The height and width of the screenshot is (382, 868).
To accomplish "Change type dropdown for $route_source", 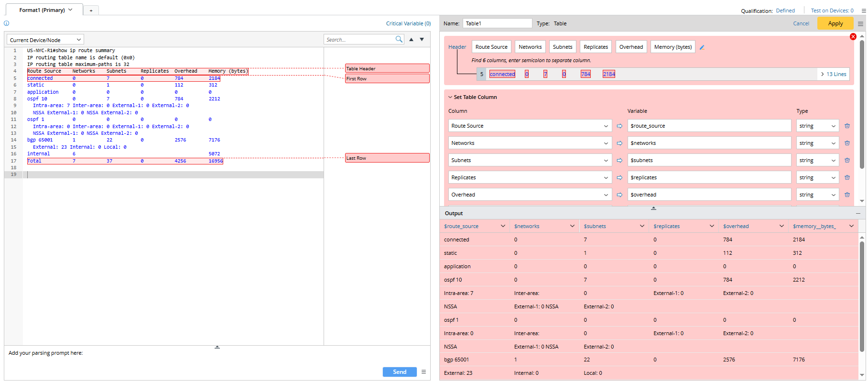I will 817,126.
